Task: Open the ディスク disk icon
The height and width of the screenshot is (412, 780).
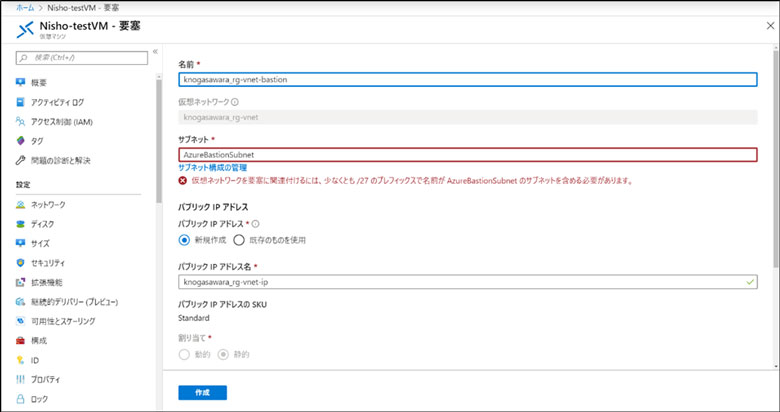Action: tap(20, 224)
